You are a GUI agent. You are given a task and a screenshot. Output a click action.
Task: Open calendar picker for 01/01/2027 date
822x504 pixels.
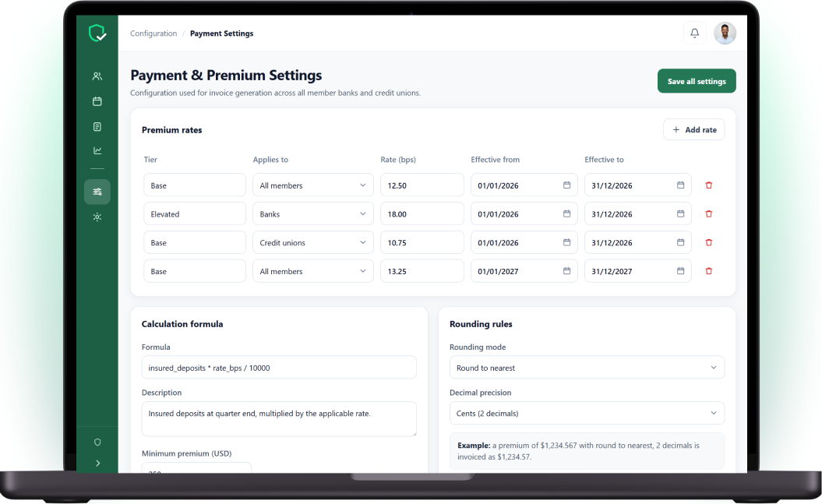coord(566,271)
